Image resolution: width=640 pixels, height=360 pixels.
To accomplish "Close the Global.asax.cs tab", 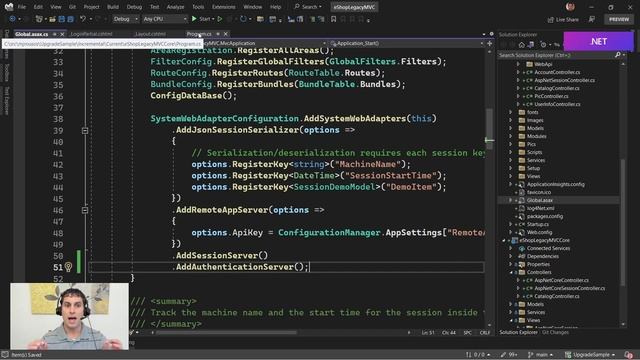I will click(62, 34).
